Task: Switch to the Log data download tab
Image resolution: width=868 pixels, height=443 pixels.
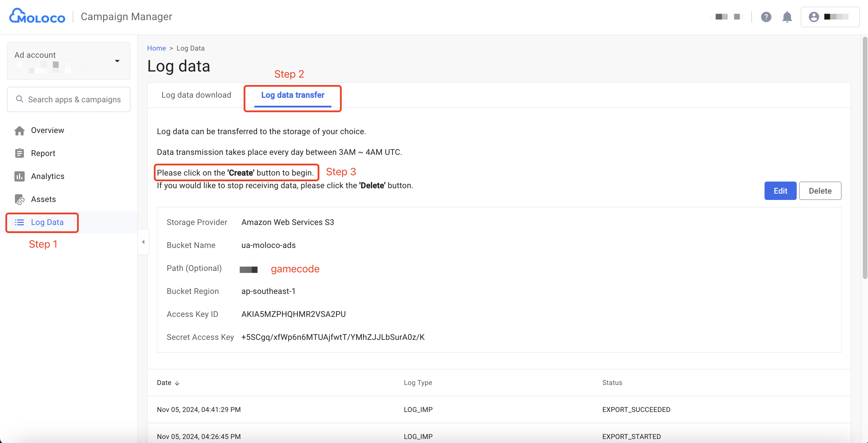Action: (196, 95)
